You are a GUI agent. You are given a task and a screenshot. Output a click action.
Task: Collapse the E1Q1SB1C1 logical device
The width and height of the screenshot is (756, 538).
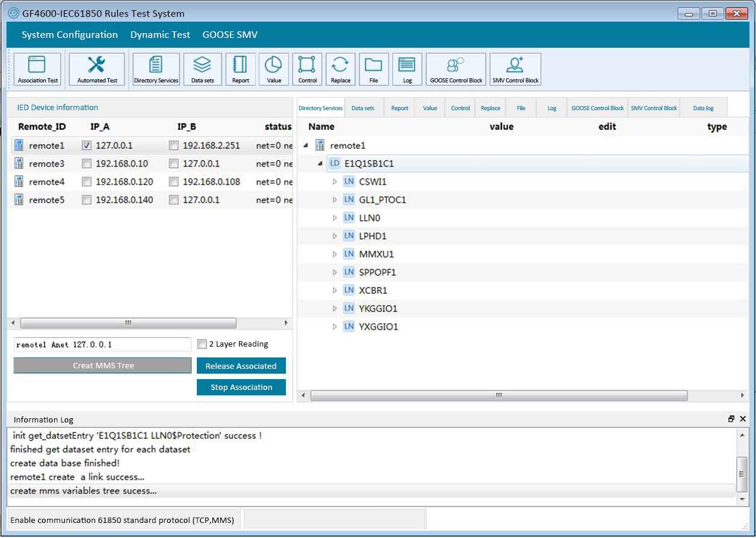click(320, 164)
